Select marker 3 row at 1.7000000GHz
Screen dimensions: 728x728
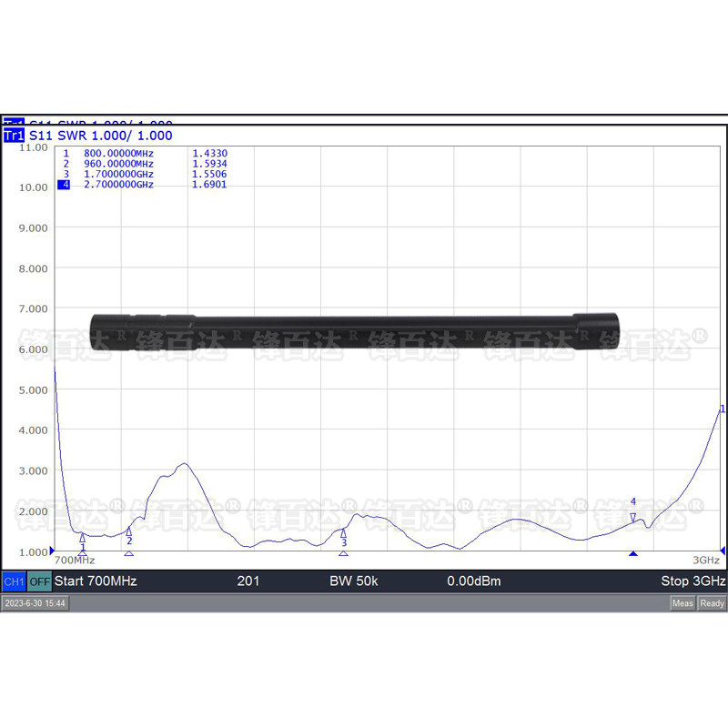tap(145, 174)
